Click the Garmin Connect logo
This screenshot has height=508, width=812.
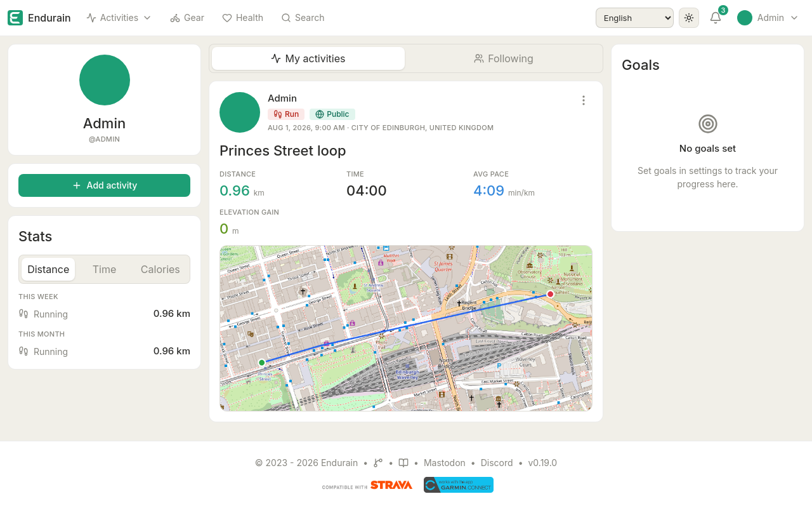click(459, 485)
